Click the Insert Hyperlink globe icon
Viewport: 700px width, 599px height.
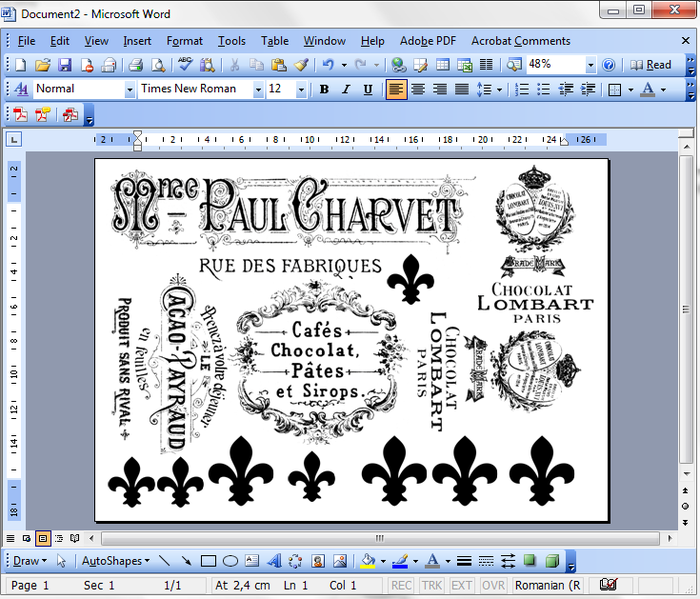[x=398, y=65]
